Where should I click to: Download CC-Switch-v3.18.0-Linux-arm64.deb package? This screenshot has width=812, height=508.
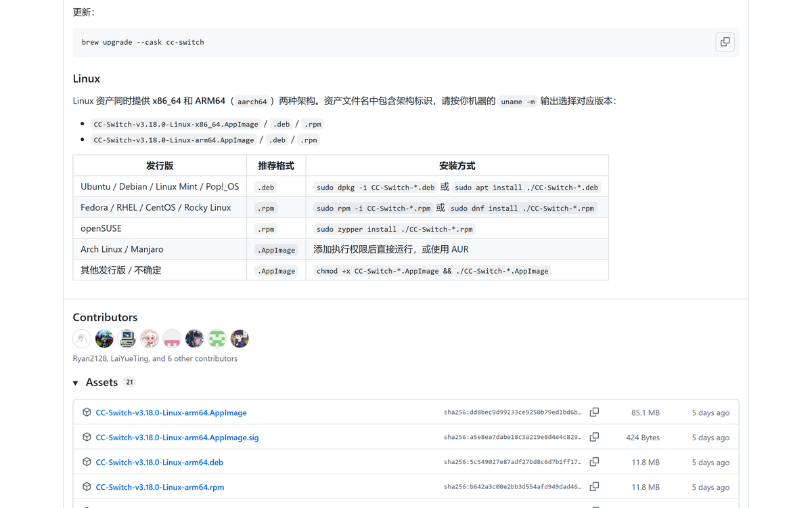pyautogui.click(x=160, y=462)
